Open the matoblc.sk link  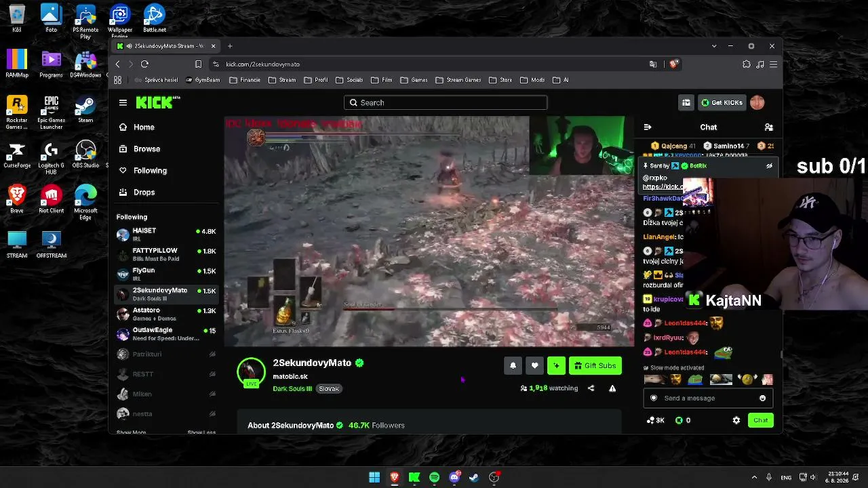click(290, 376)
